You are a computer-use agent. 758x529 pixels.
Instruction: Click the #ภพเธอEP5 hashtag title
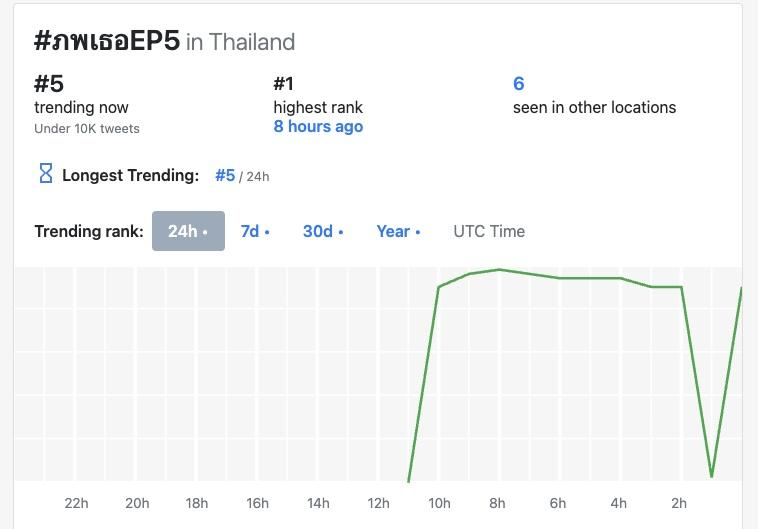click(107, 41)
